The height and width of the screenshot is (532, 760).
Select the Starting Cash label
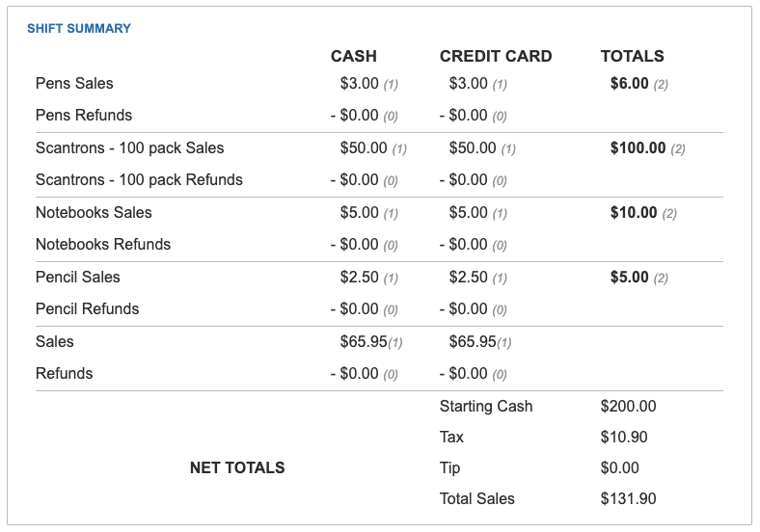coord(486,407)
